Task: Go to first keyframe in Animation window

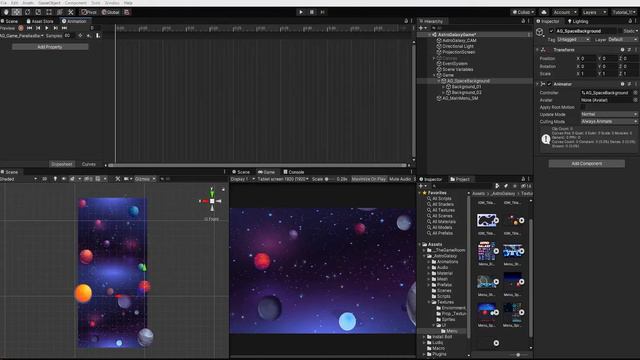Action: coord(29,28)
